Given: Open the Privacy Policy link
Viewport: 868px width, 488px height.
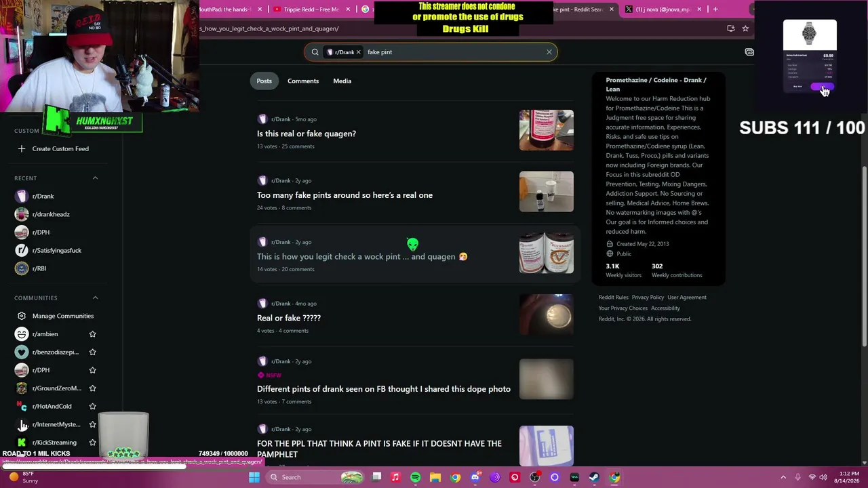Looking at the screenshot, I should coord(648,298).
